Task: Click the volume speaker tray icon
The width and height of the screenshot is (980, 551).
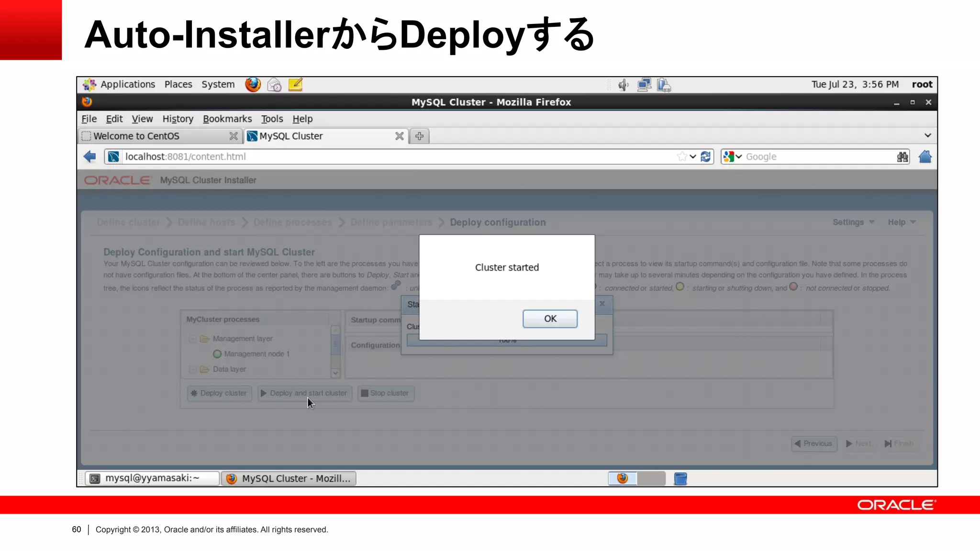Action: [x=623, y=85]
